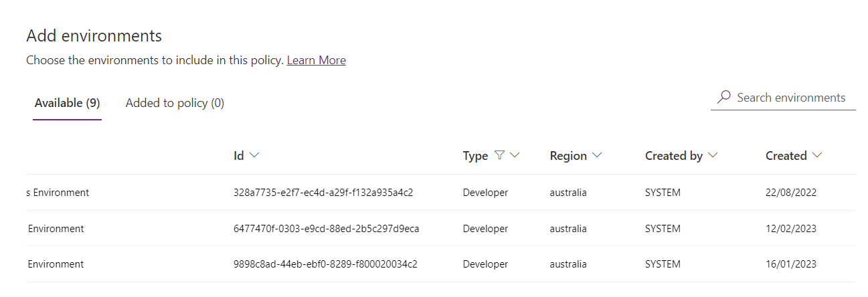Open the Added to policy (0) tab
868x297 pixels.
(175, 103)
